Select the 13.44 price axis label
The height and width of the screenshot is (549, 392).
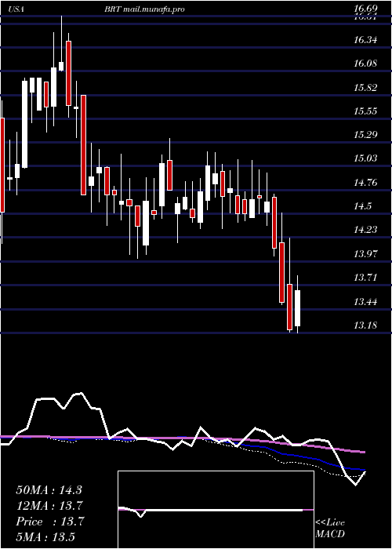point(366,301)
